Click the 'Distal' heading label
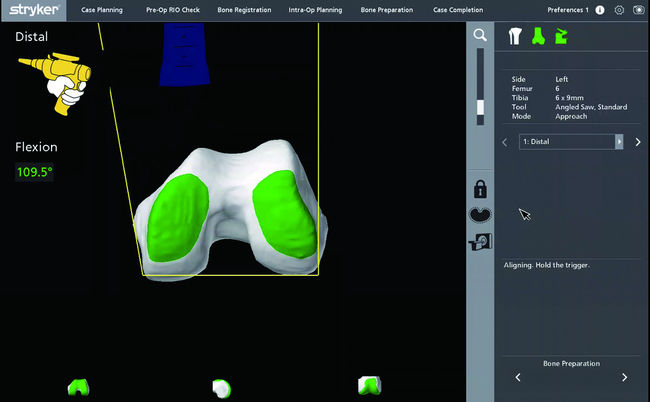650x402 pixels. coord(32,36)
